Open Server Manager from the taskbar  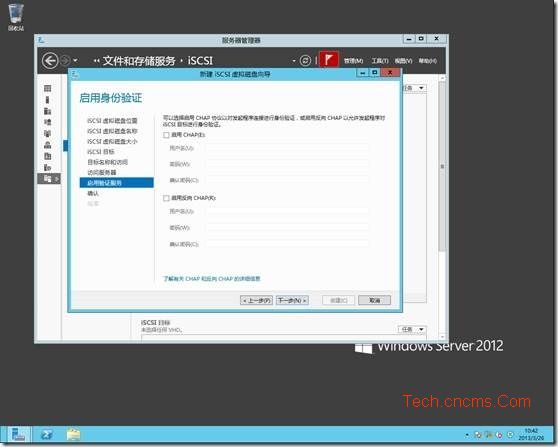18,435
